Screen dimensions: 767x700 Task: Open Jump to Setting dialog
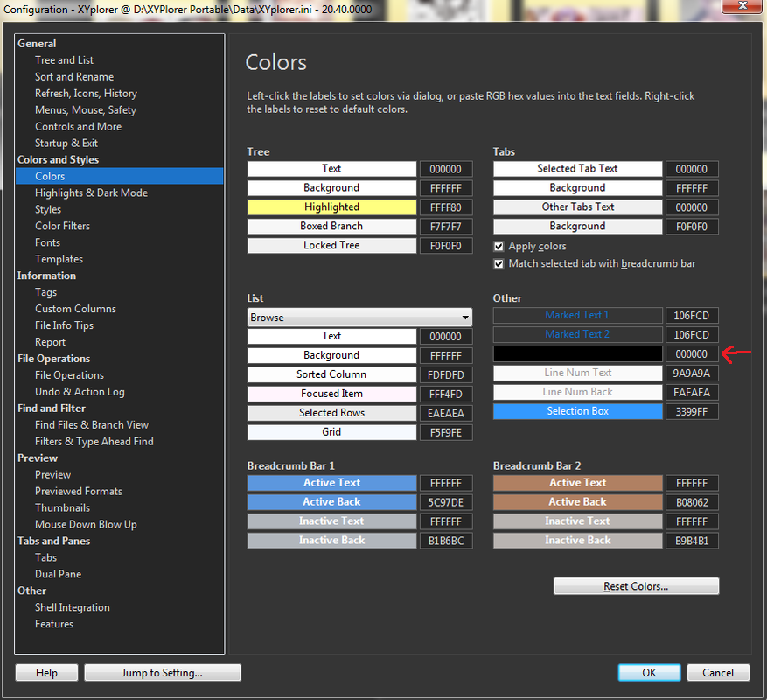pos(163,673)
